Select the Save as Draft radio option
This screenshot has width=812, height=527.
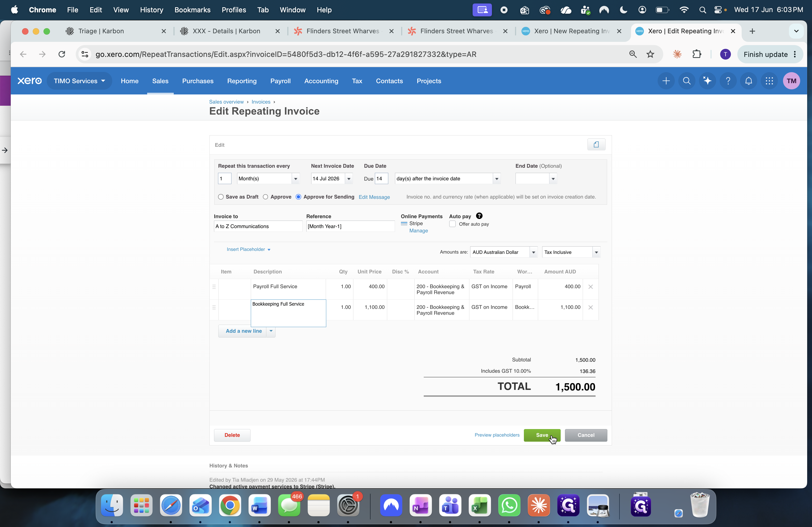[221, 197]
